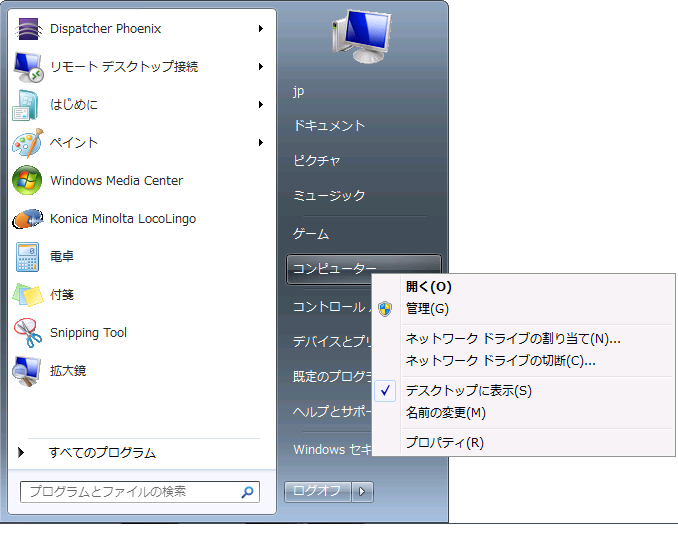Viewport: 678px width, 544px height.
Task: Select 開く(O) in the context menu
Action: [429, 287]
